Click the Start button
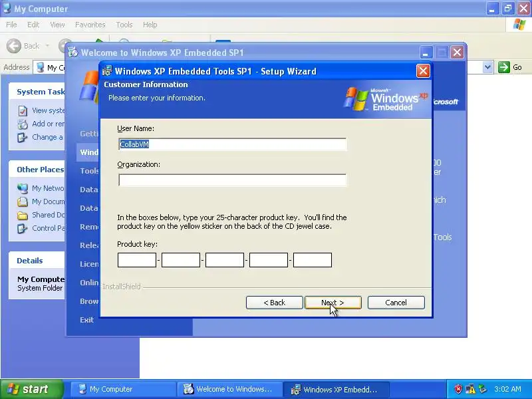 coord(32,389)
